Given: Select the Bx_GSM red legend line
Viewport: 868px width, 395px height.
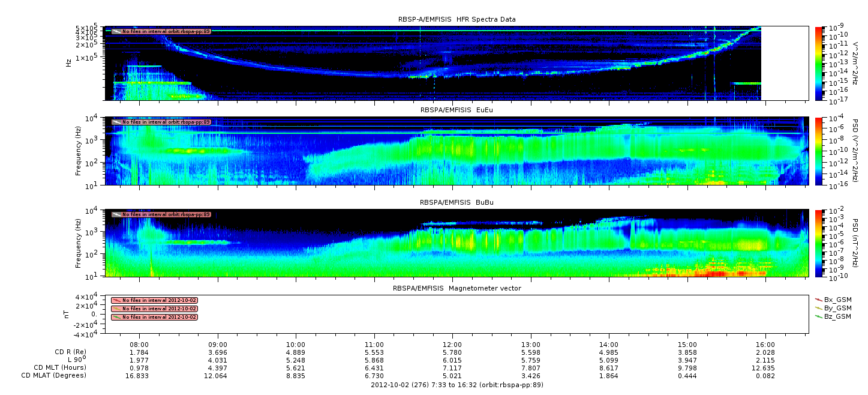Looking at the screenshot, I should 818,299.
